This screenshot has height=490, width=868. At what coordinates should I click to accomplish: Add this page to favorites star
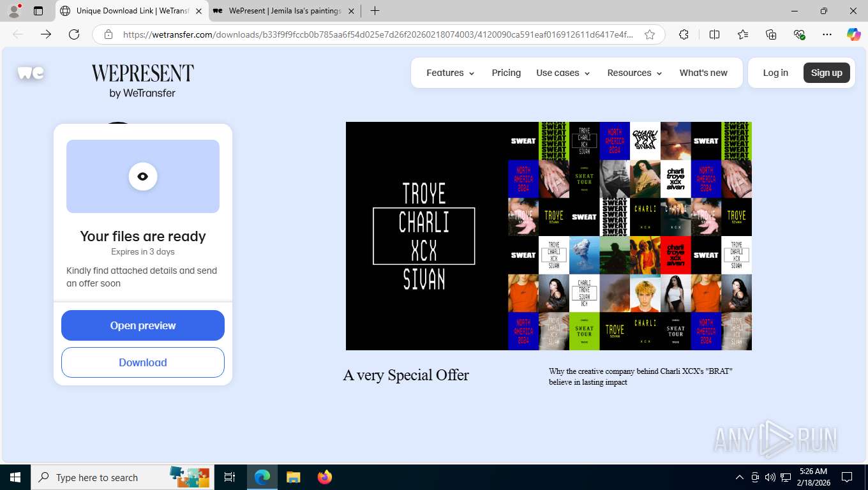point(650,34)
